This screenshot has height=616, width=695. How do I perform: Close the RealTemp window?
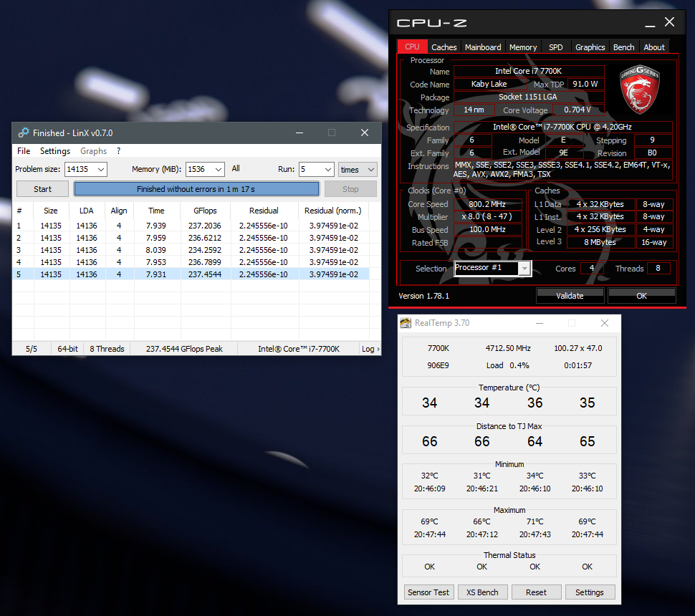pos(605,323)
